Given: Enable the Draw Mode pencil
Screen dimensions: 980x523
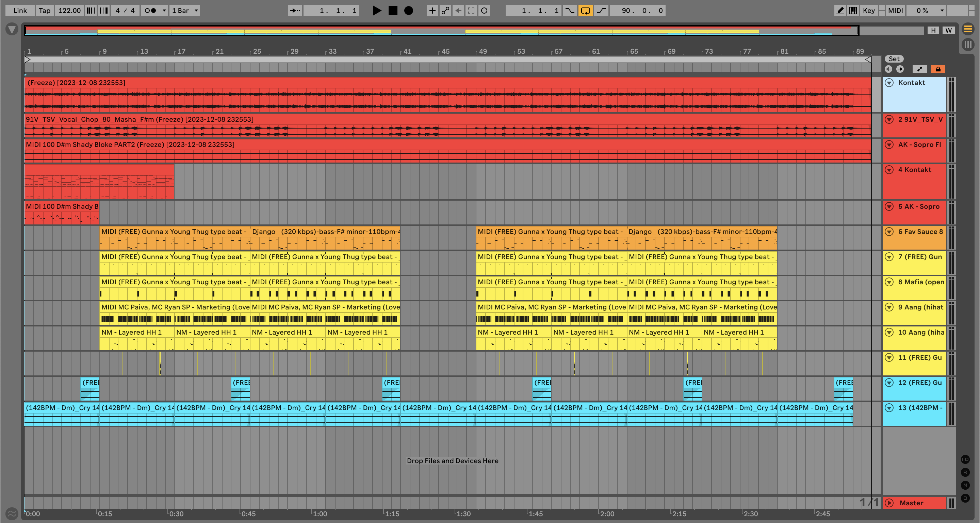Looking at the screenshot, I should click(x=840, y=11).
